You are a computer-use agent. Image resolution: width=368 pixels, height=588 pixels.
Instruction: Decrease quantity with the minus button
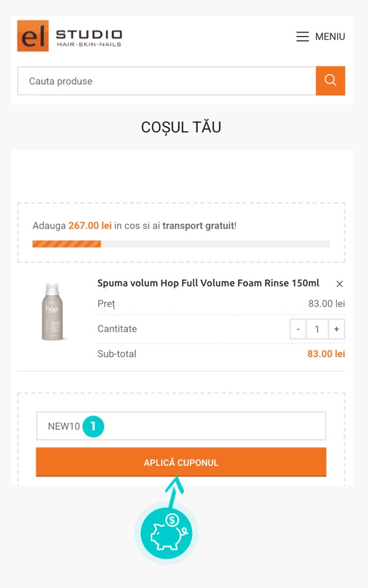pyautogui.click(x=298, y=329)
